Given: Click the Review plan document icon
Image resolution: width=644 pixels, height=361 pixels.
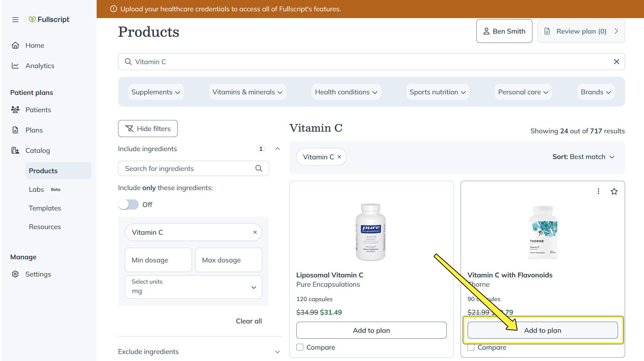Looking at the screenshot, I should 547,31.
